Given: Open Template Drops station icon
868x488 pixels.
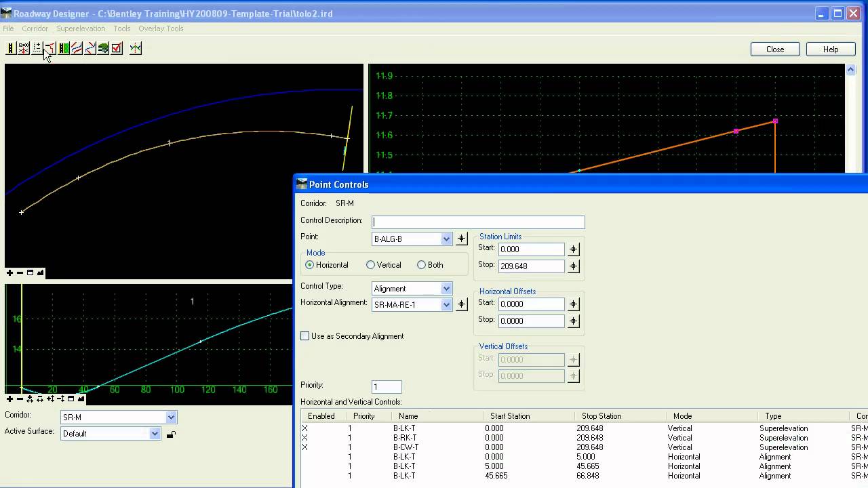Looking at the screenshot, I should [x=24, y=48].
